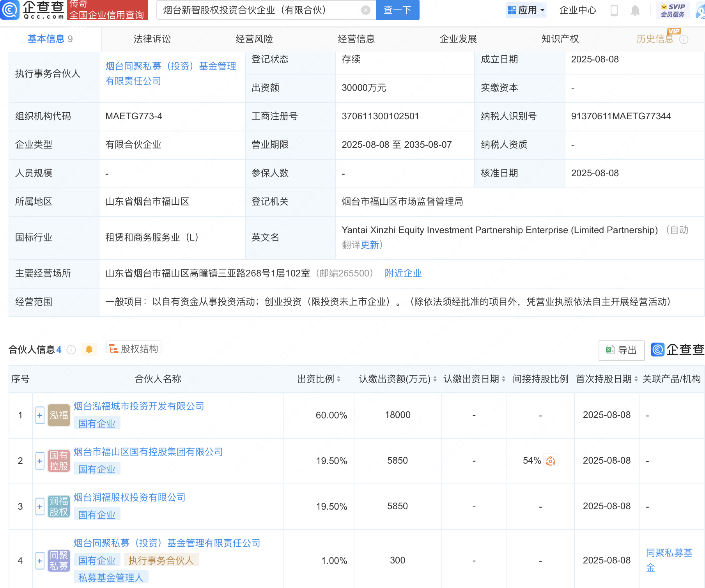Viewport: 705px width, 588px height.
Task: Expand row 3 烟台润福股权投资 with plus icon
Action: (x=40, y=507)
